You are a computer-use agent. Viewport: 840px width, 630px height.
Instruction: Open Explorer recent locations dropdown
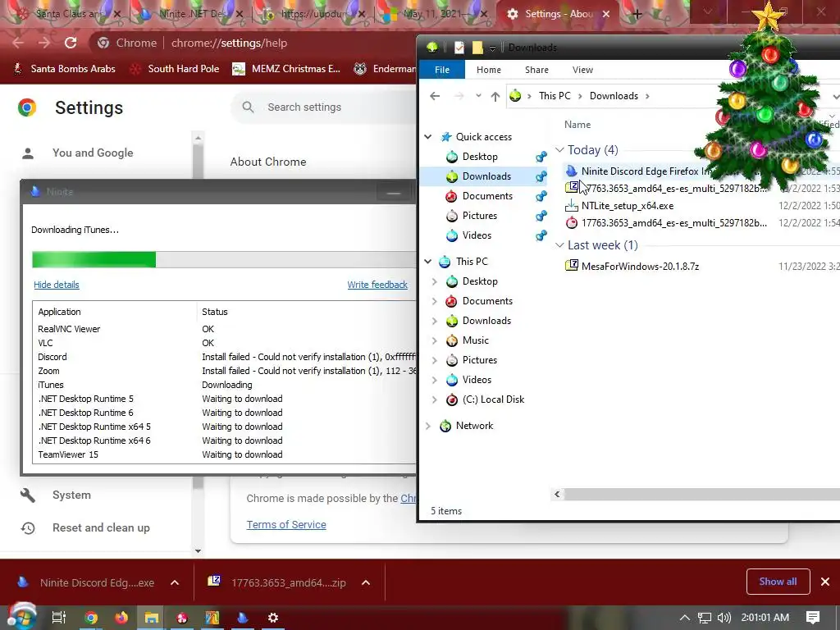pyautogui.click(x=478, y=96)
